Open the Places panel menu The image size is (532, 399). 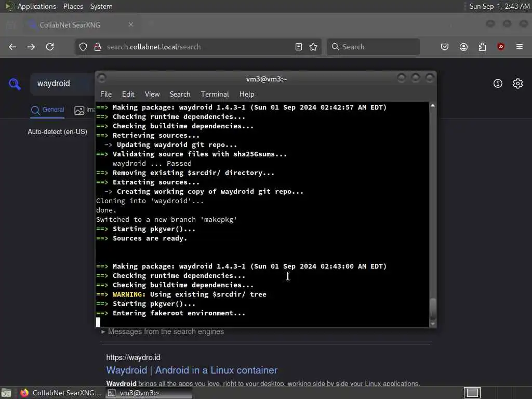73,6
